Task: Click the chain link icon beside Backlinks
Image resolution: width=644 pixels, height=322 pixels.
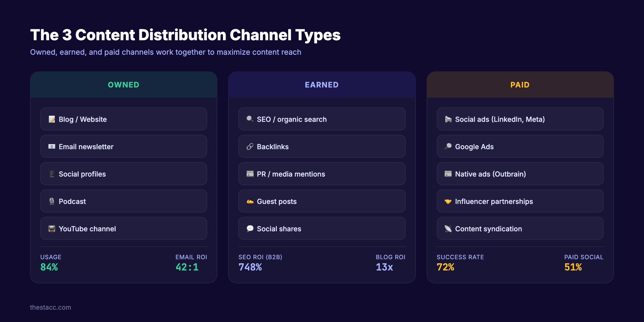Action: pyautogui.click(x=250, y=147)
